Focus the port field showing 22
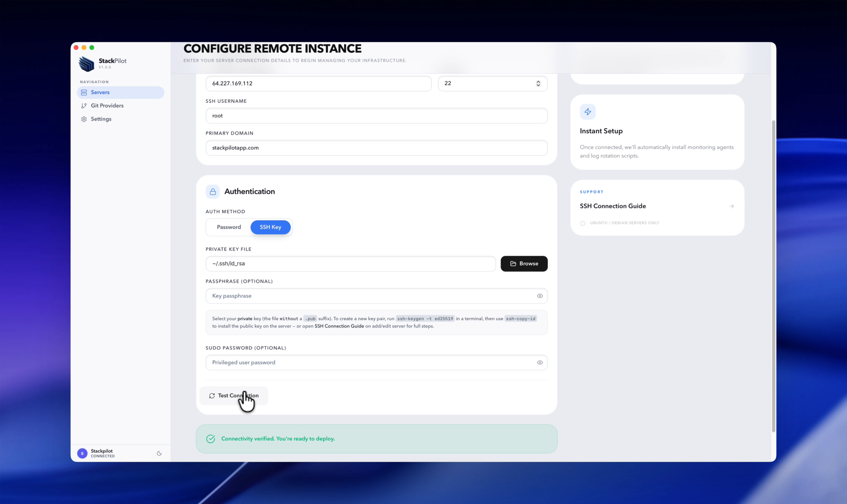 pos(493,83)
